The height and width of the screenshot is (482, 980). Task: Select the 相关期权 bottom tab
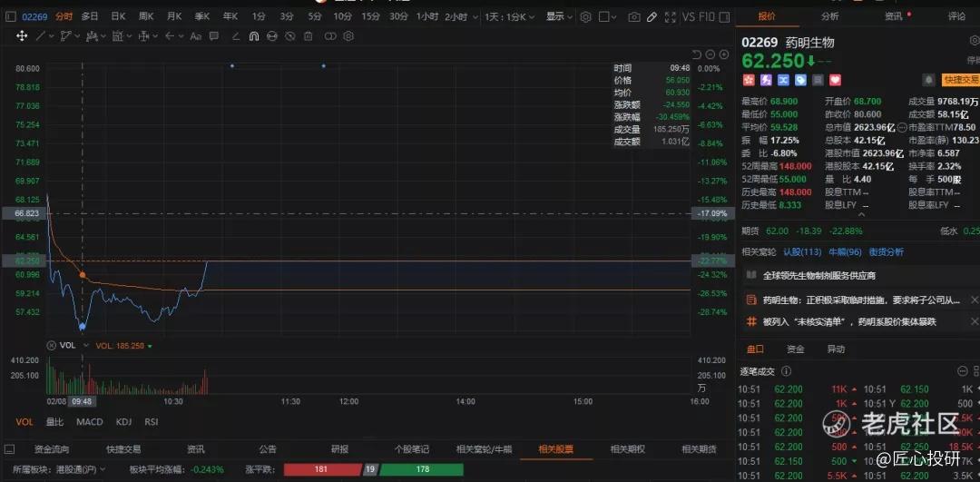[628, 448]
